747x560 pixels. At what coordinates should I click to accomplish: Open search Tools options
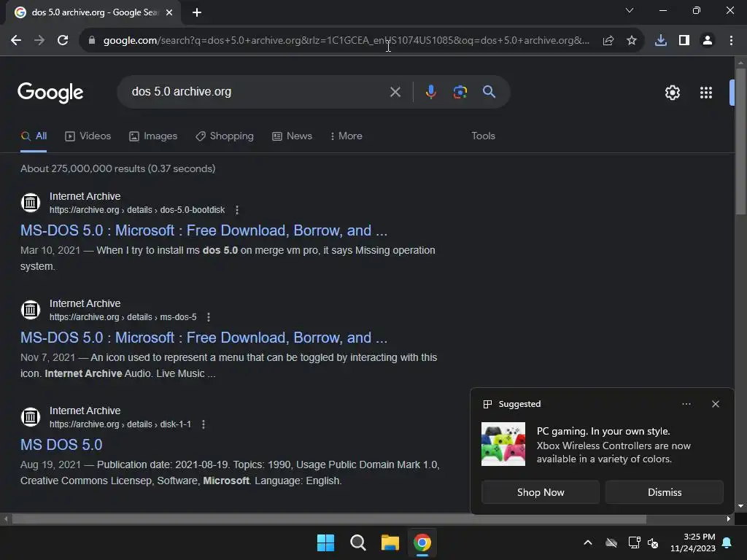pyautogui.click(x=483, y=136)
